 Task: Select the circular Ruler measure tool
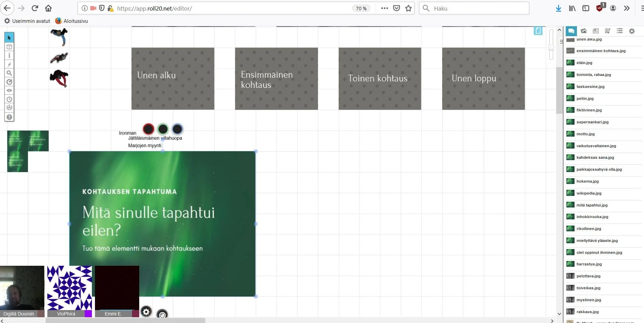pyautogui.click(x=9, y=82)
